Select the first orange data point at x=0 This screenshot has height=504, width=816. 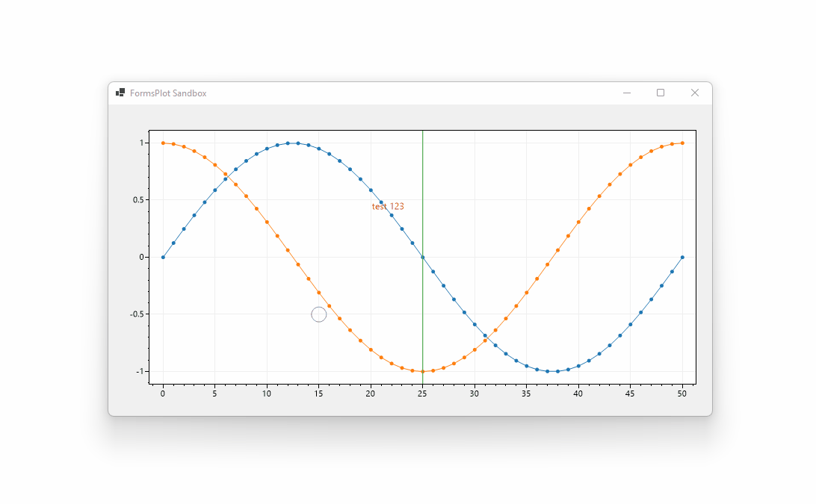click(x=162, y=143)
